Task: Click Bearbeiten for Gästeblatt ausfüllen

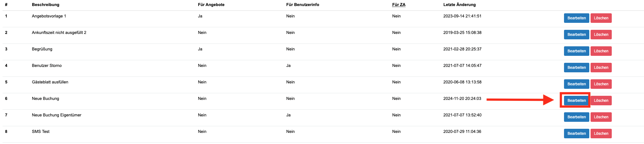Action: coord(576,84)
